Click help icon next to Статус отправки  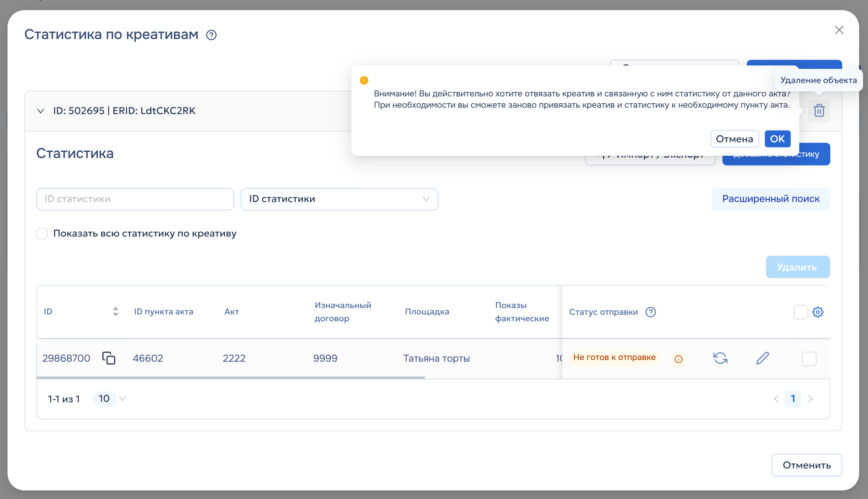pos(650,312)
